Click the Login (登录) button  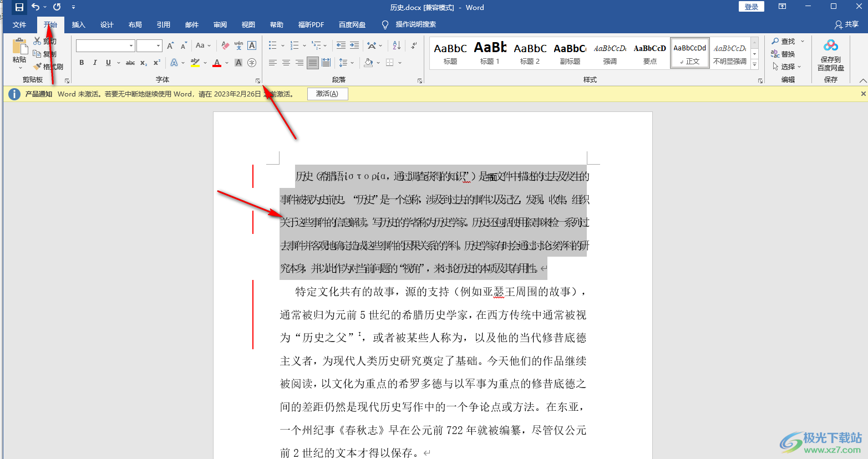tap(752, 7)
